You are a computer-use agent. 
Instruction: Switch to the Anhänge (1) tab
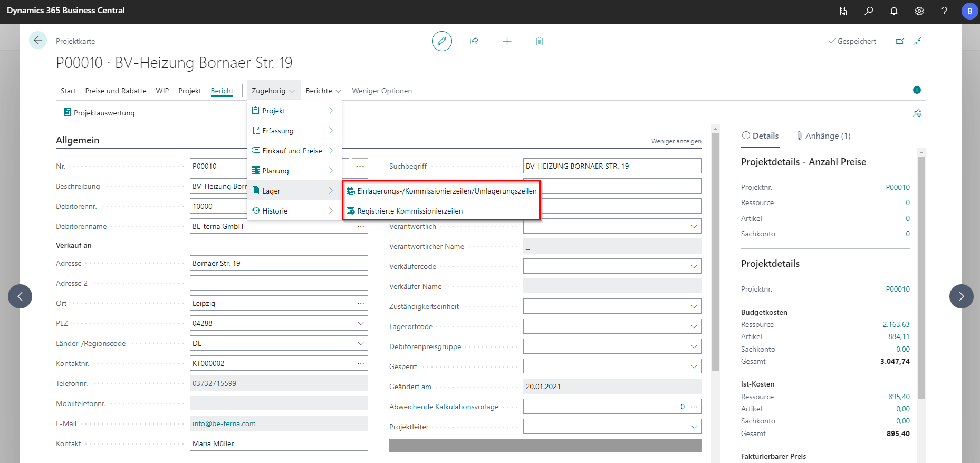pyautogui.click(x=823, y=136)
